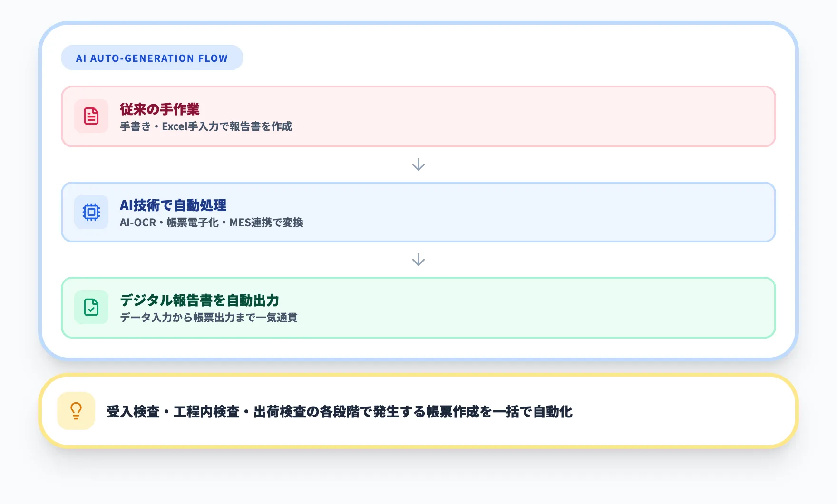
Task: Click the AI-OCR・帳票電子化・MES連携で変換 description
Action: point(213,223)
